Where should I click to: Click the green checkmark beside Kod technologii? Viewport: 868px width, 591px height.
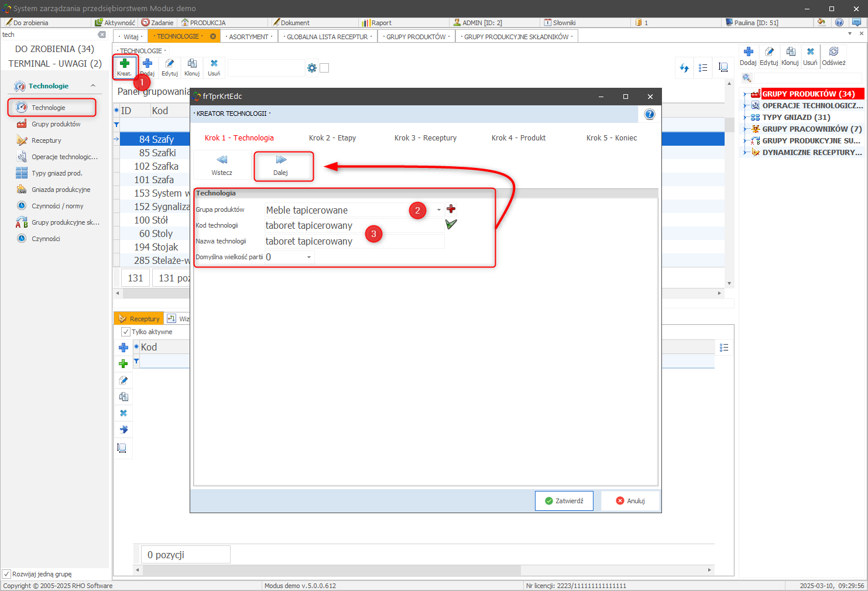(x=451, y=224)
